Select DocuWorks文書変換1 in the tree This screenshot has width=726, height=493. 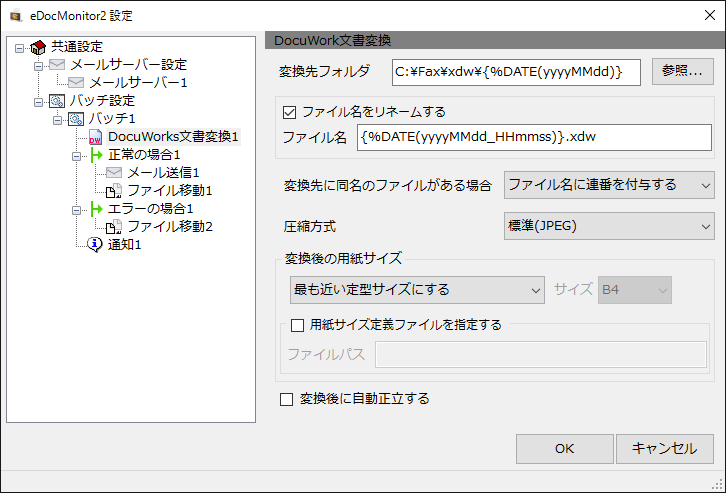pyautogui.click(x=173, y=137)
